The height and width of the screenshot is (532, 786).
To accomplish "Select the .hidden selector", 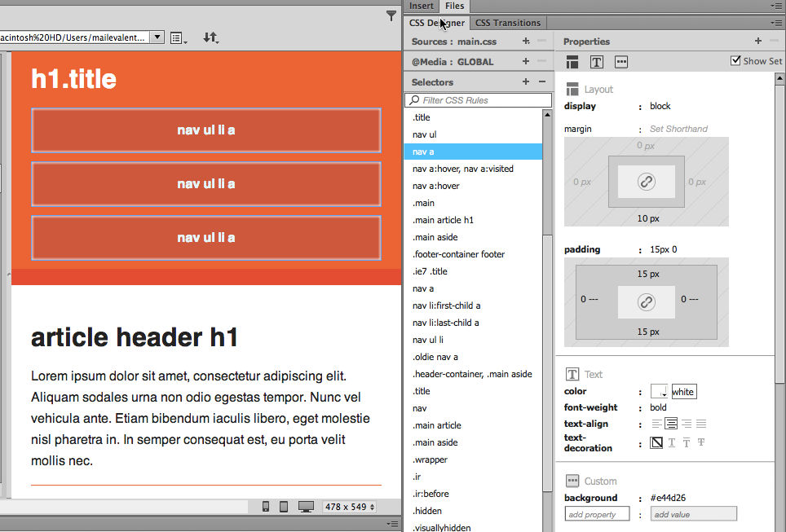I will pos(473,511).
